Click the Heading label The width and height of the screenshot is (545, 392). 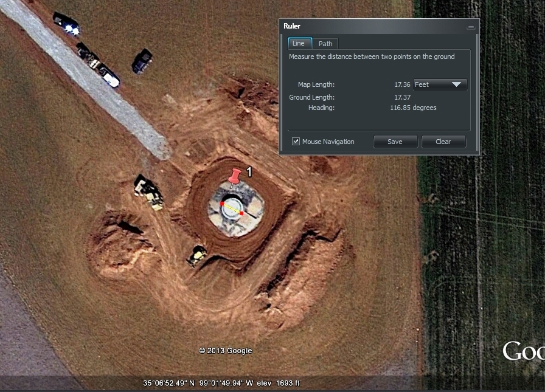(321, 108)
